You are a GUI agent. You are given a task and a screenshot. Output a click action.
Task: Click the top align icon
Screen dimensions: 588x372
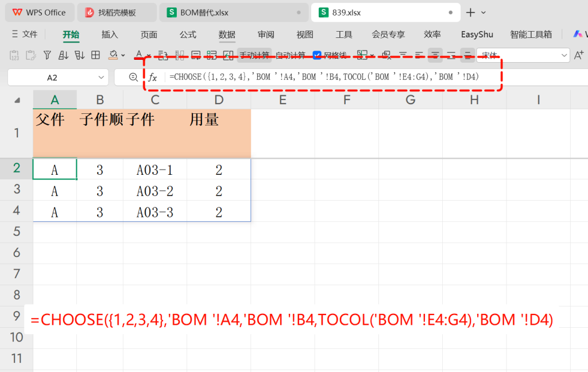pos(403,56)
